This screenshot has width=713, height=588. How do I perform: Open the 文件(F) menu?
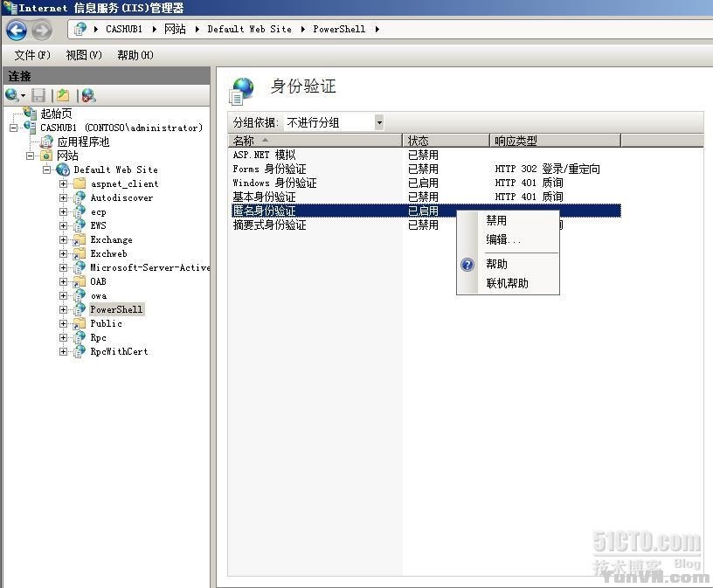[32, 55]
